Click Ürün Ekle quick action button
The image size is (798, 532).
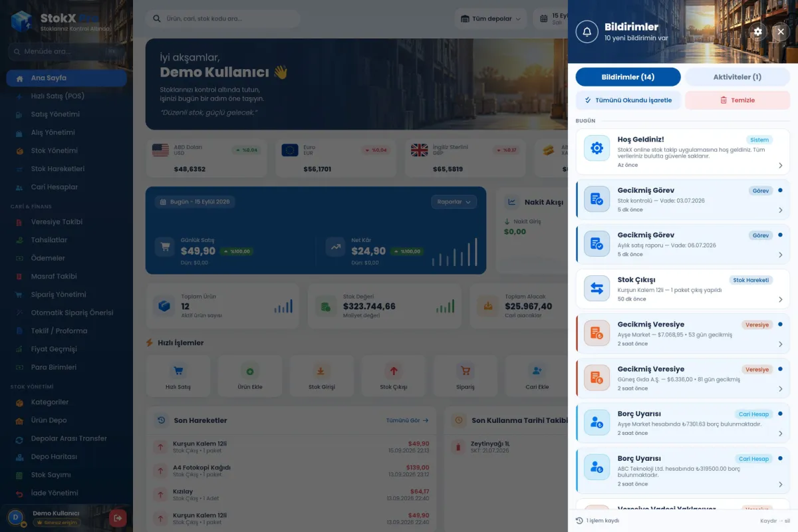click(x=250, y=376)
